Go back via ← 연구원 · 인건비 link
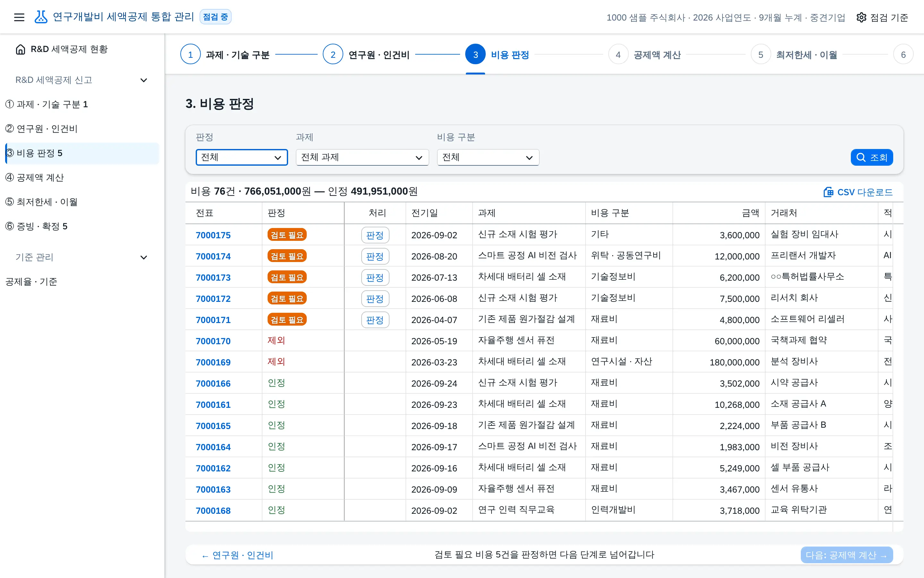This screenshot has width=924, height=578. 237,555
